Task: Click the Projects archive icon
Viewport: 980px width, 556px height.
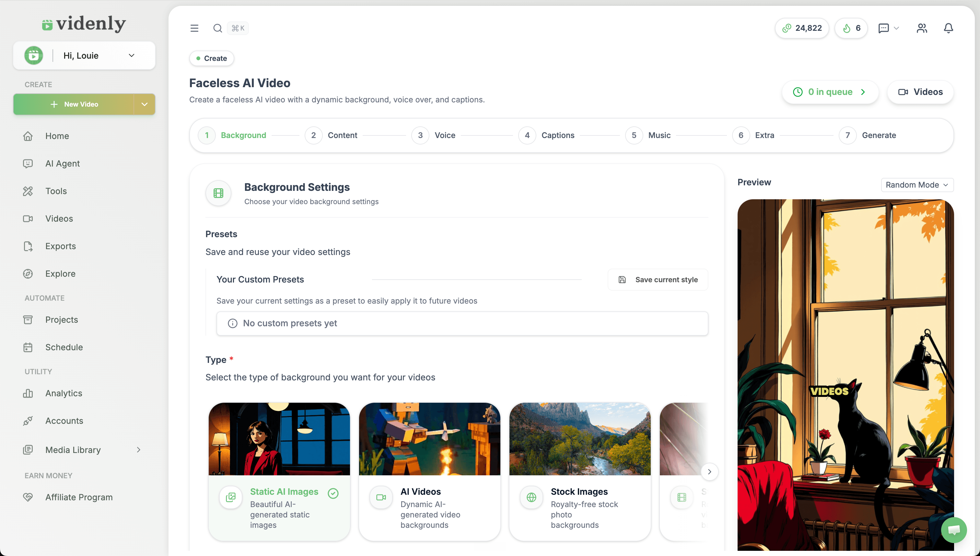Action: (28, 319)
